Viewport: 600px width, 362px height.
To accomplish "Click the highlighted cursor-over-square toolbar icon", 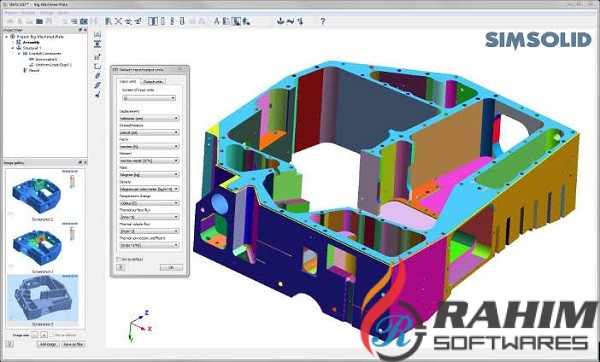I will [x=236, y=21].
